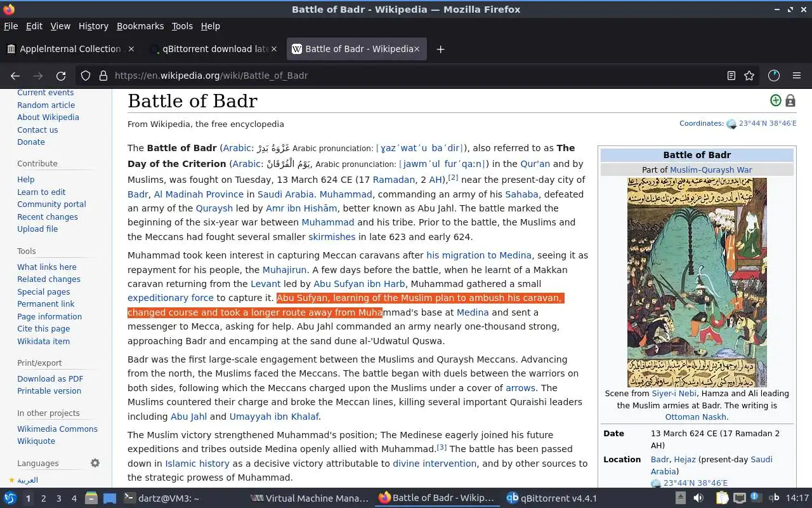Switch to the Virtual Machine Manager window
Image resolution: width=812 pixels, height=508 pixels.
[310, 498]
